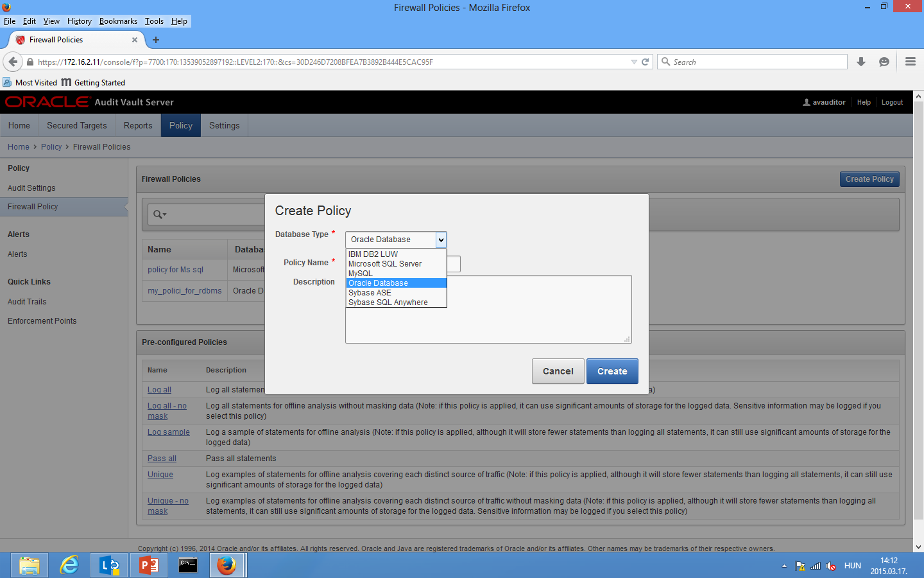The width and height of the screenshot is (924, 578).
Task: Click the Action Center flag tray icon
Action: (x=800, y=566)
